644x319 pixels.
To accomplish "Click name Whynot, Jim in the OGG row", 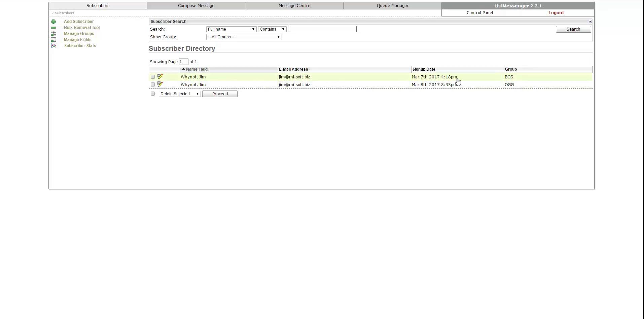I will pos(193,85).
